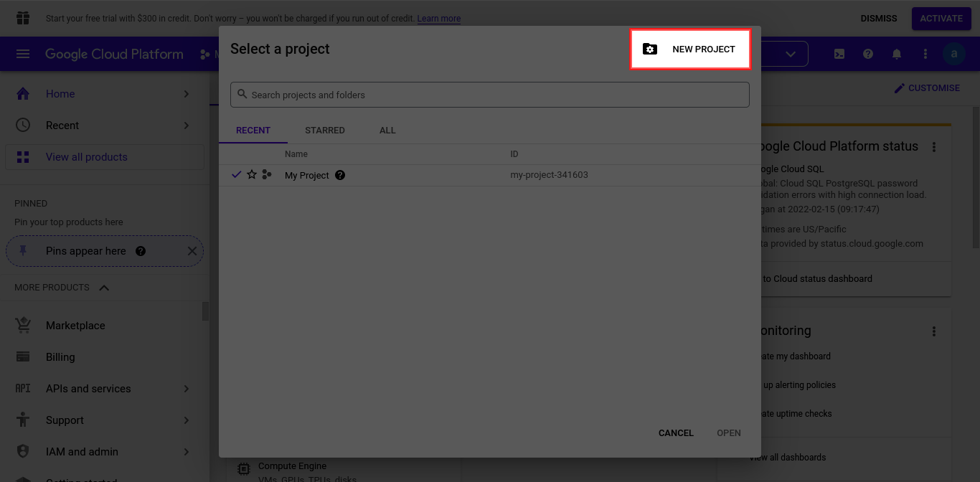Open the notifications bell
Viewport: 980px width, 482px height.
point(897,54)
